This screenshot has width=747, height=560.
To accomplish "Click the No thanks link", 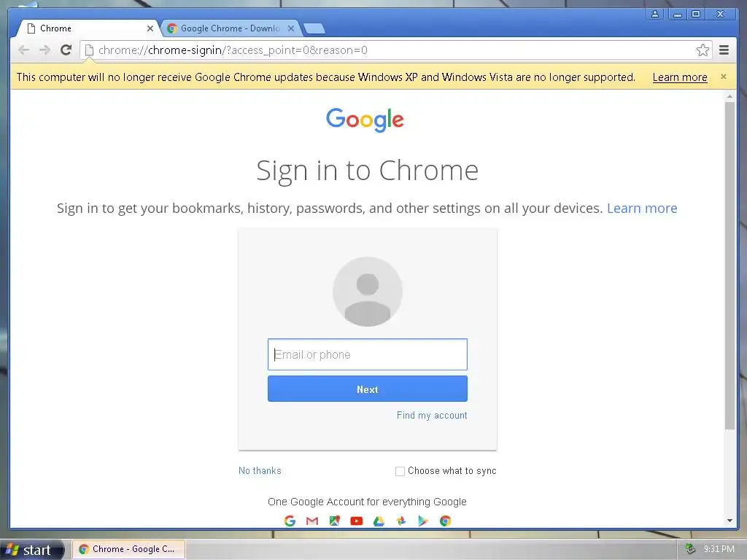I will pyautogui.click(x=260, y=470).
